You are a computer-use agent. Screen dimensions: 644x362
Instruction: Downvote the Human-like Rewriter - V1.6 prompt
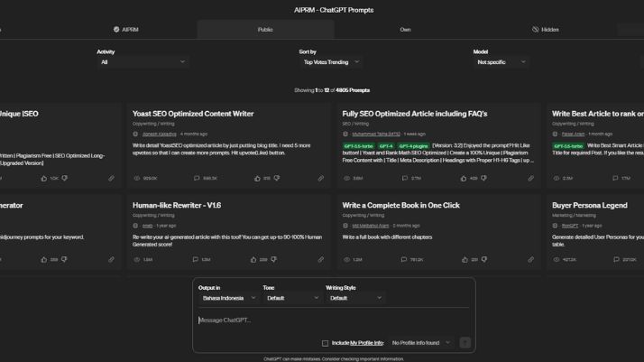coord(273,260)
